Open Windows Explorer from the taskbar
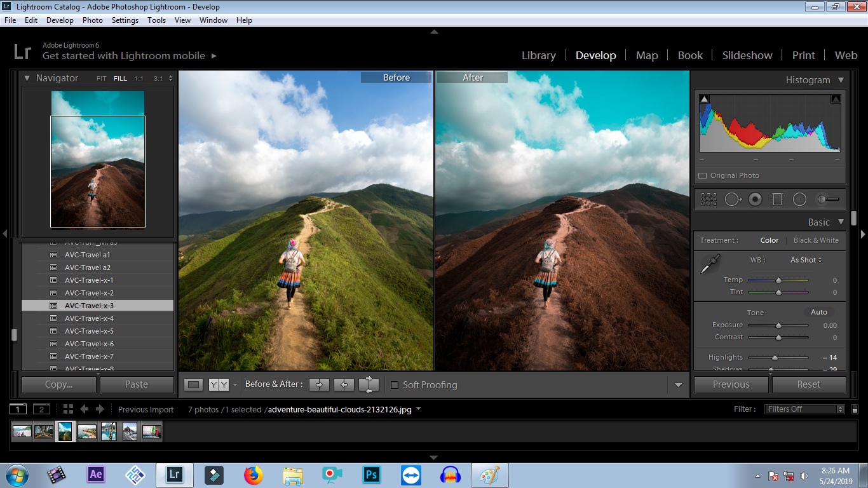This screenshot has height=488, width=868. (x=293, y=475)
